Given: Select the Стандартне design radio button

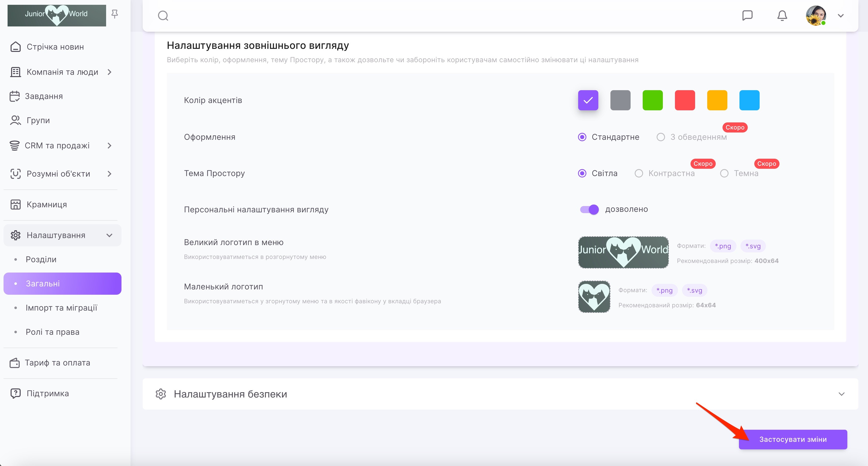Looking at the screenshot, I should point(582,137).
